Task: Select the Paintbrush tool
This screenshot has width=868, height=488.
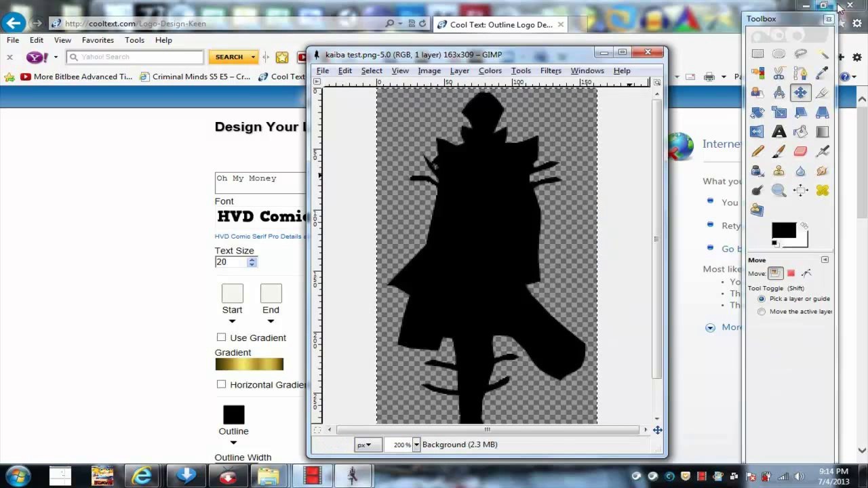Action: 778,151
